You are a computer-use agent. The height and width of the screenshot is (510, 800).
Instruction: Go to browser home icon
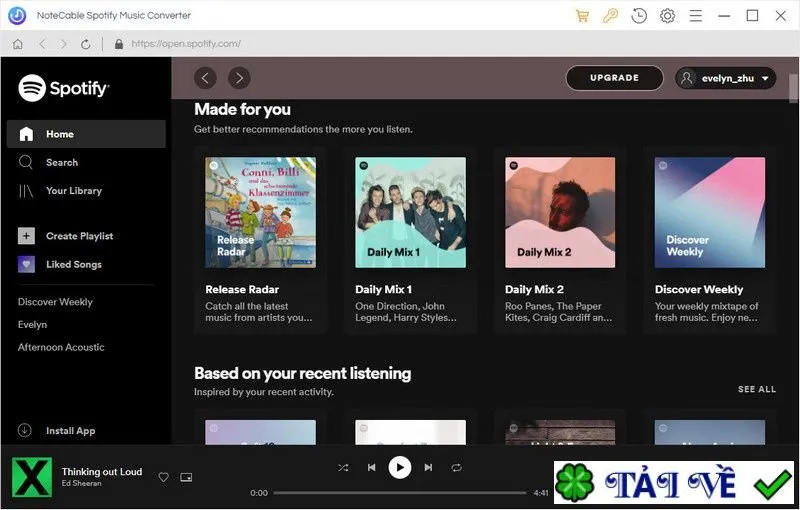tap(18, 44)
